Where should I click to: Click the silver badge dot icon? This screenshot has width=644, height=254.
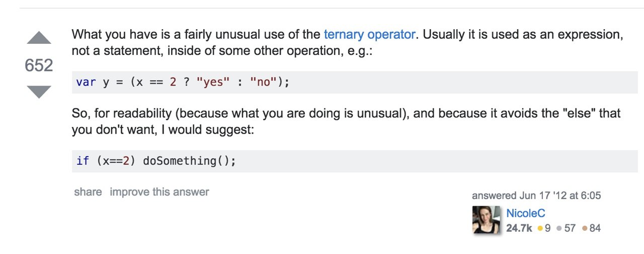[x=560, y=228]
